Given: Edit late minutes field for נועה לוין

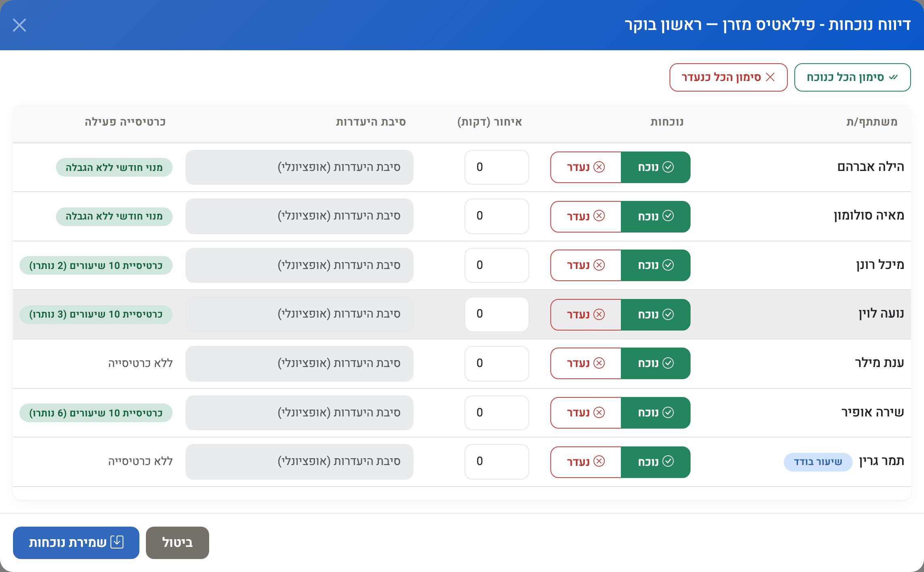Looking at the screenshot, I should (x=497, y=314).
